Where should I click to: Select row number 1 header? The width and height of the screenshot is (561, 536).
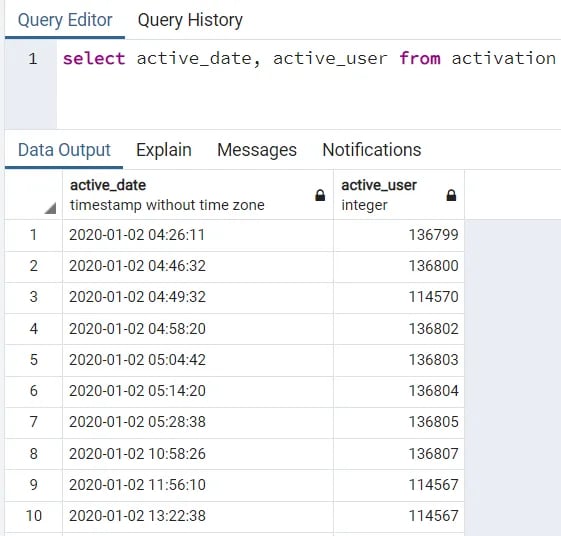tap(33, 235)
